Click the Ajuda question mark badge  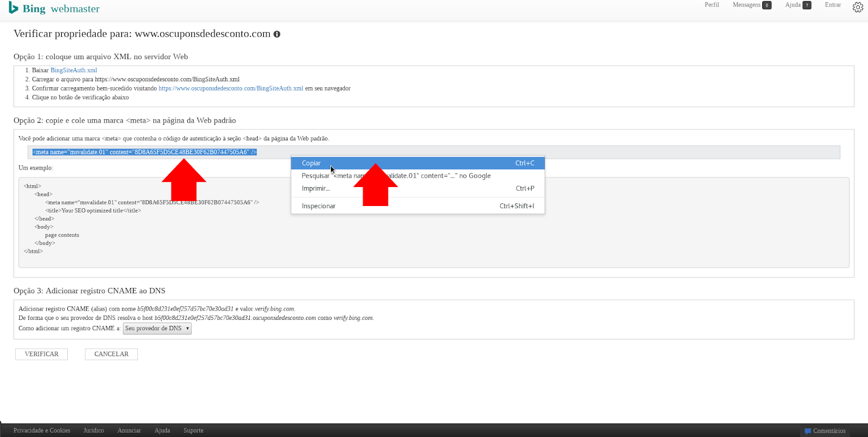click(807, 5)
